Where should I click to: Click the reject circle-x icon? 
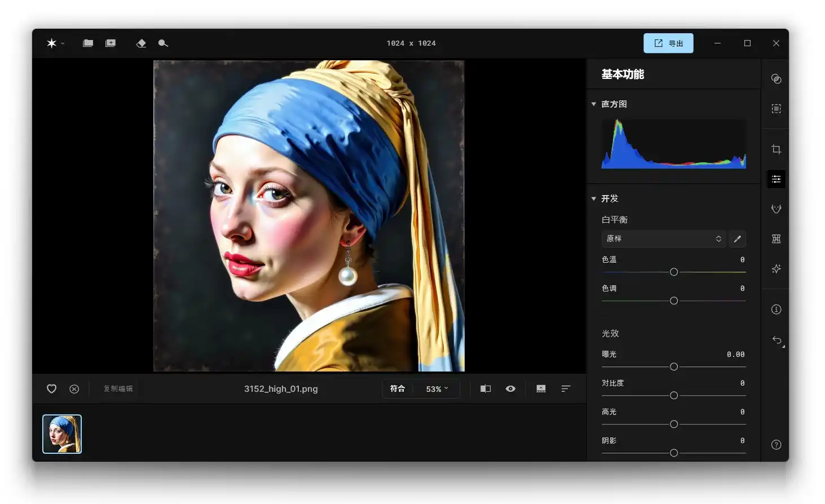point(74,389)
